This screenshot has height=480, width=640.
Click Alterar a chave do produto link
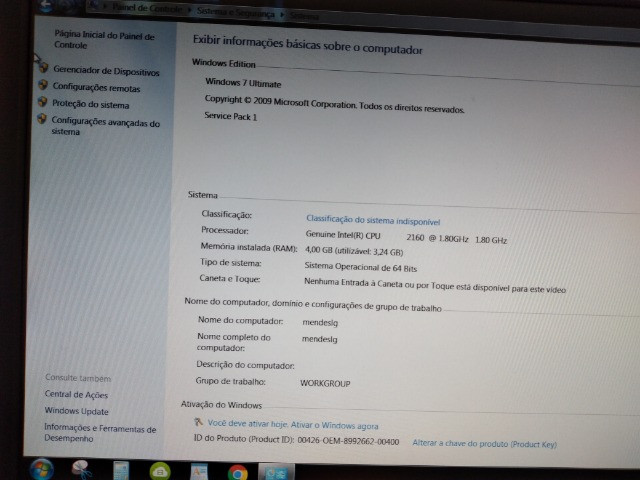coord(484,444)
